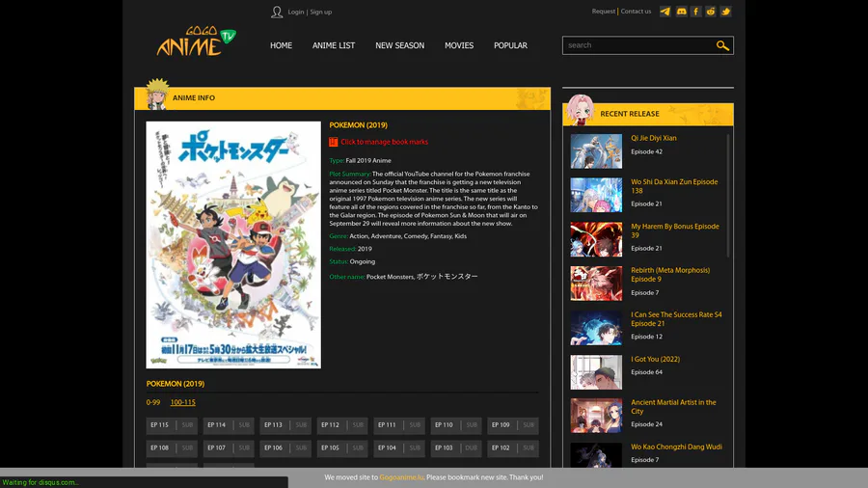Open Wo Shi Da Xian Zun Episode 138 link
The height and width of the screenshot is (488, 868).
coord(674,186)
